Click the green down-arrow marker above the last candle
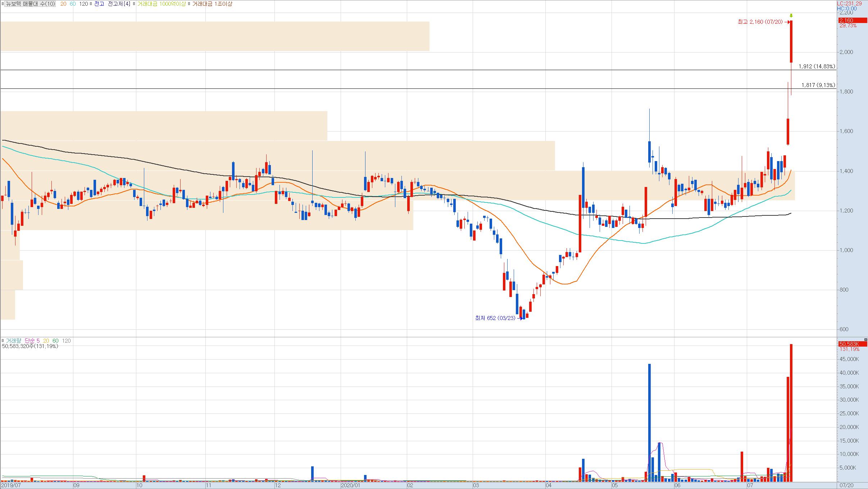The width and height of the screenshot is (868, 489). coord(791,15)
